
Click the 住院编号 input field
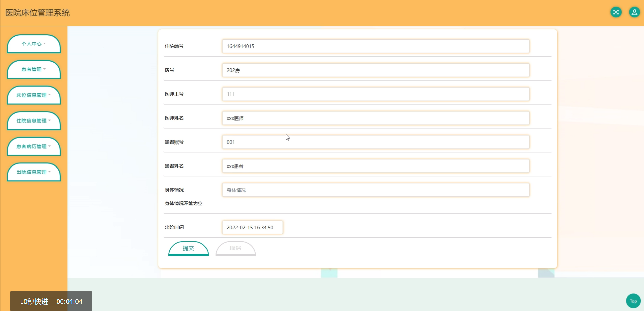(375, 46)
